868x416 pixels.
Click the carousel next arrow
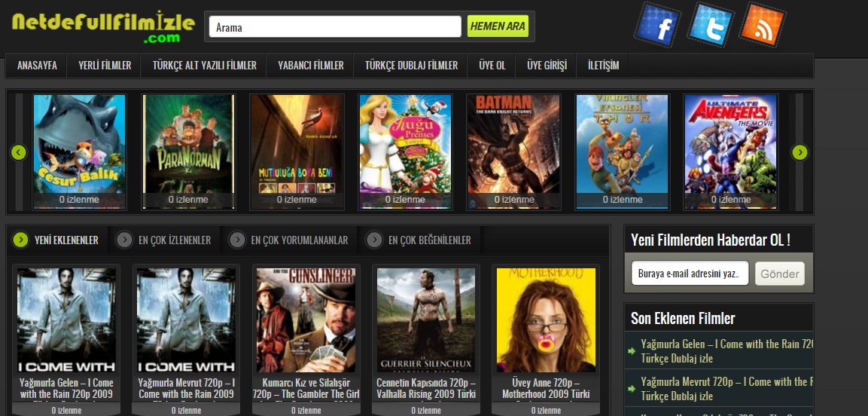pyautogui.click(x=799, y=151)
